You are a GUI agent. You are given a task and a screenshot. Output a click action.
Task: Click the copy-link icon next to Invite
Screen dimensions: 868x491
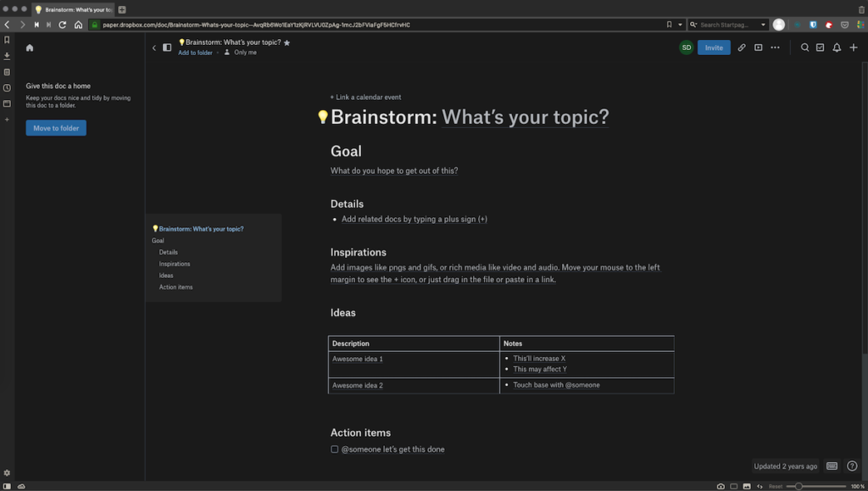742,47
